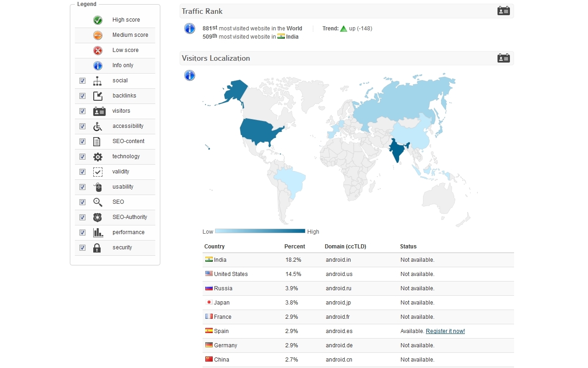
Task: Click the Percent column header
Action: click(x=295, y=247)
